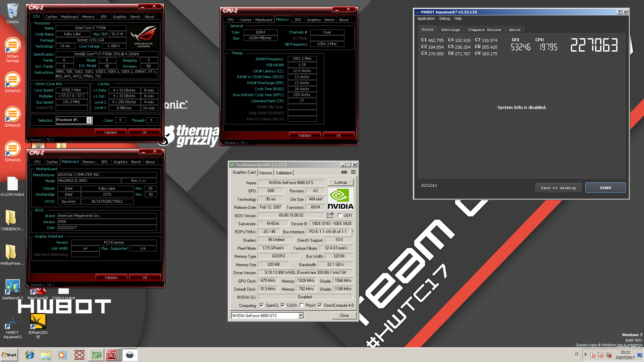Open the 3DMark03 desktop shortcut
The image size is (644, 362).
(x=12, y=82)
